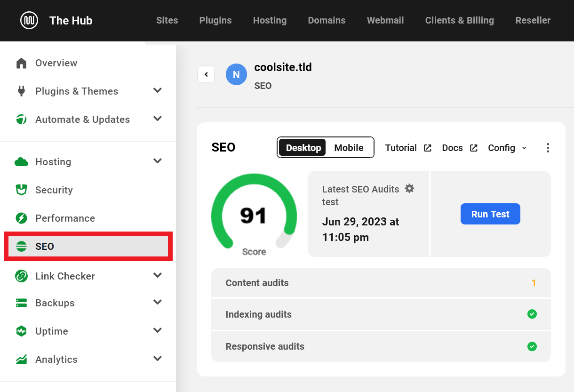Expand the Plugins & Themes chevron
Screen dimensions: 574x392
158,90
